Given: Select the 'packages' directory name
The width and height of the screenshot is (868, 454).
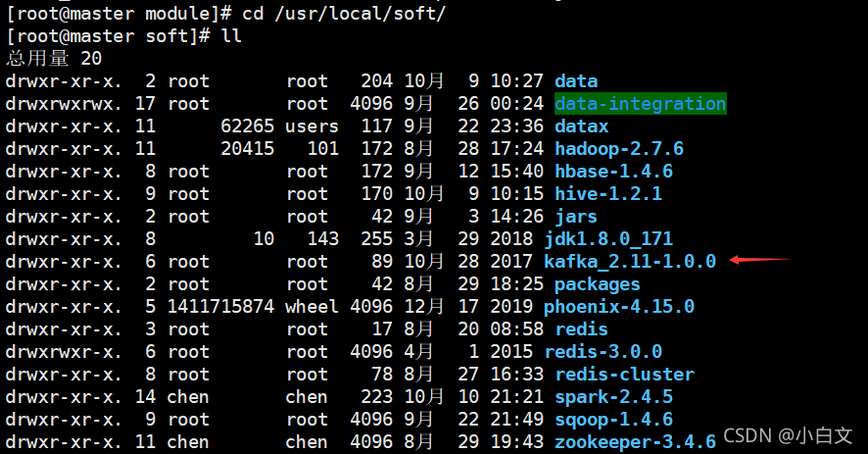Looking at the screenshot, I should (x=598, y=284).
